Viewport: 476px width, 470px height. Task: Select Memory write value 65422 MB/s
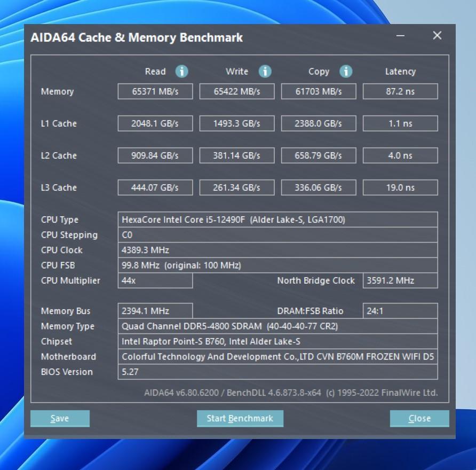(237, 91)
